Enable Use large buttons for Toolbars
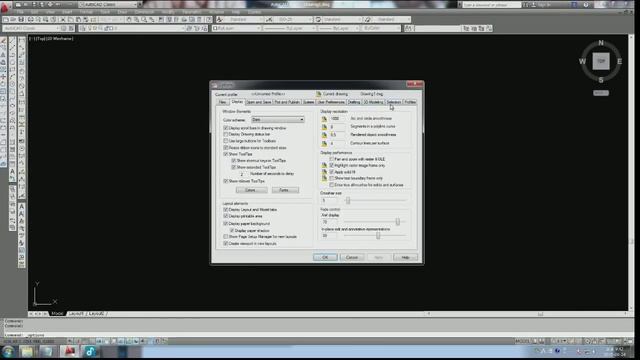 (x=226, y=141)
